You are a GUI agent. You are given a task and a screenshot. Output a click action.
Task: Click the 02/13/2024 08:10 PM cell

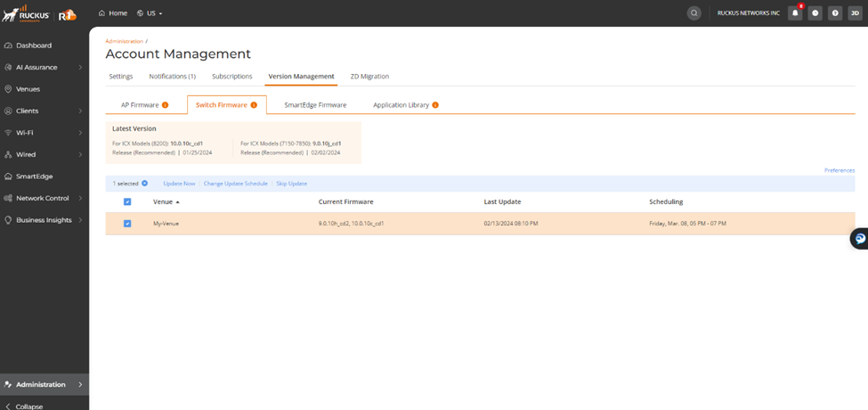tap(511, 224)
